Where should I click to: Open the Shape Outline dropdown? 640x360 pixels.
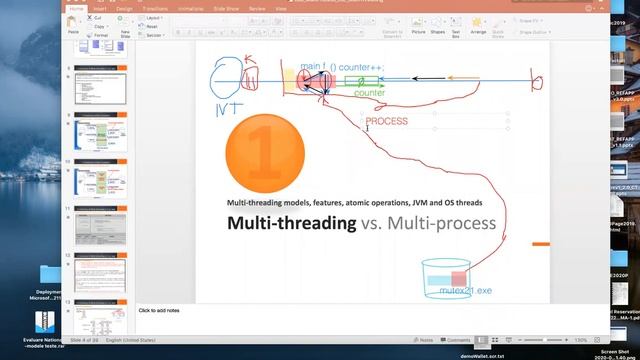(532, 32)
